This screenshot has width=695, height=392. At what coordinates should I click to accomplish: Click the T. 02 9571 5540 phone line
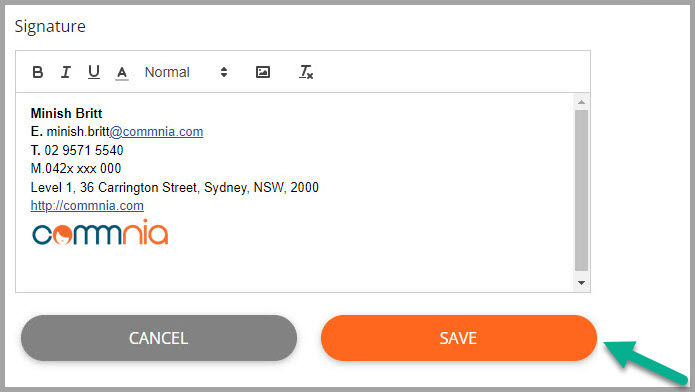point(77,150)
